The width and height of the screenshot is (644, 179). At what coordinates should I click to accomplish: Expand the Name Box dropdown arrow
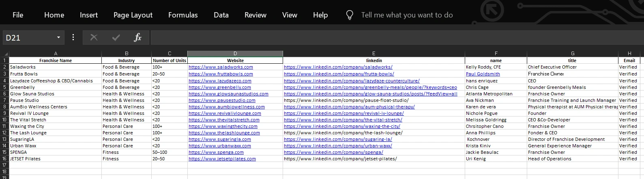pos(58,38)
